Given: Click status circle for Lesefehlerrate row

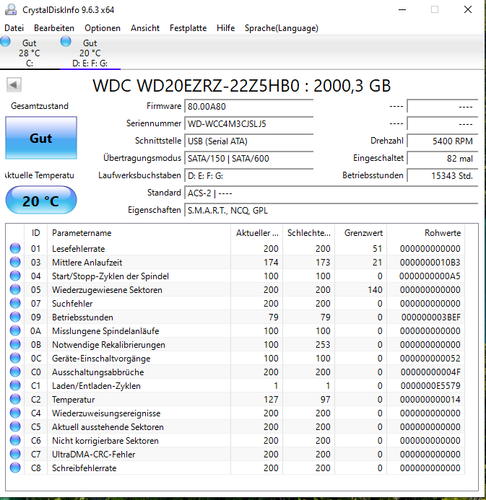Looking at the screenshot, I should point(15,249).
